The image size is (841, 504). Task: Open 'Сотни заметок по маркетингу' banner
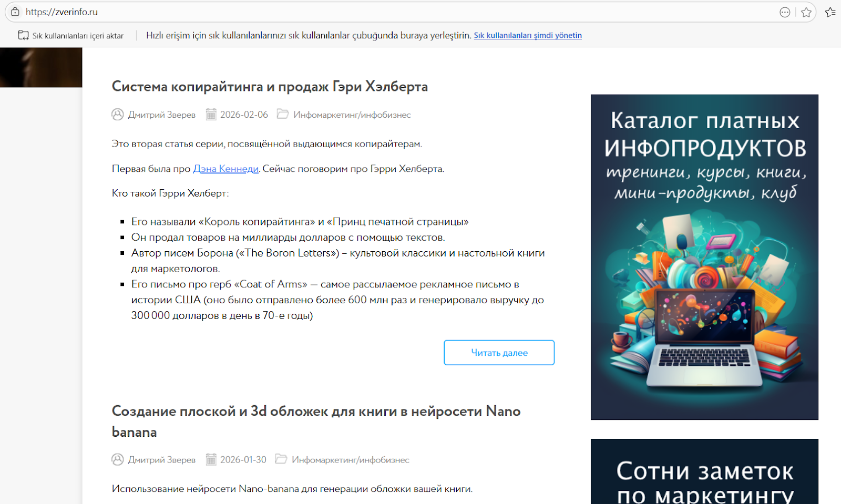(704, 471)
